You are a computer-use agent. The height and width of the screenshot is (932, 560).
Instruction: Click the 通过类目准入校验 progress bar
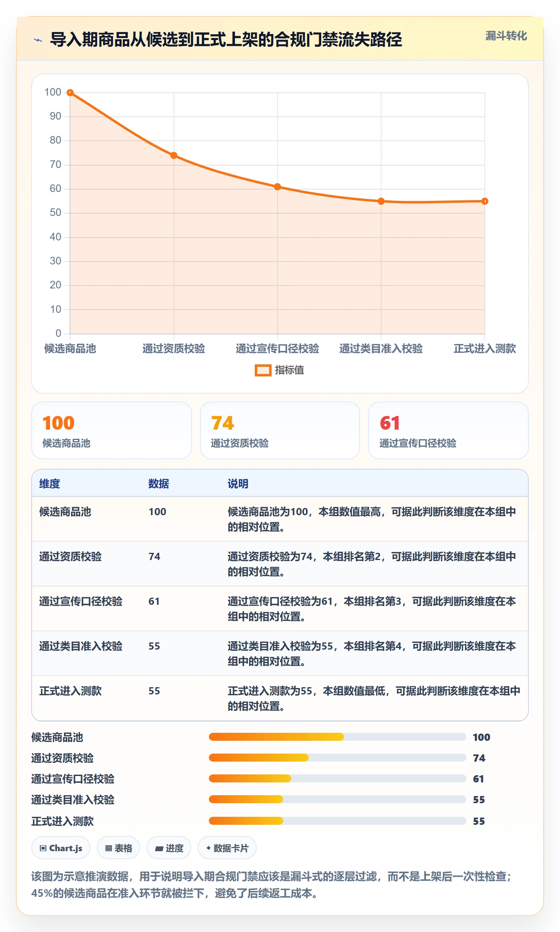click(x=338, y=799)
